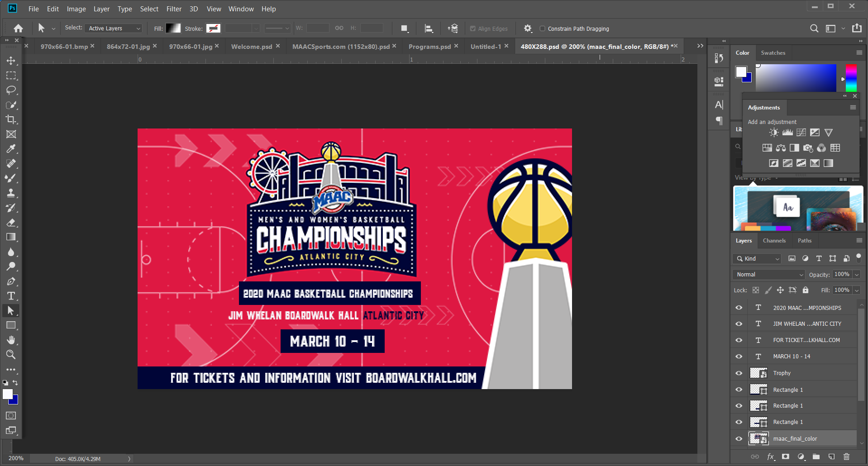Switch to the Programs.psd document tab

429,47
